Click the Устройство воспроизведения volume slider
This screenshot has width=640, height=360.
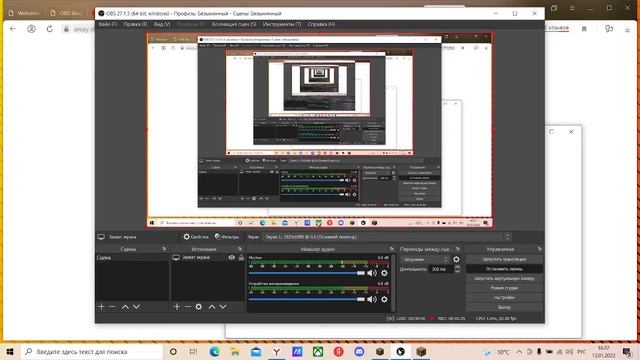click(307, 299)
